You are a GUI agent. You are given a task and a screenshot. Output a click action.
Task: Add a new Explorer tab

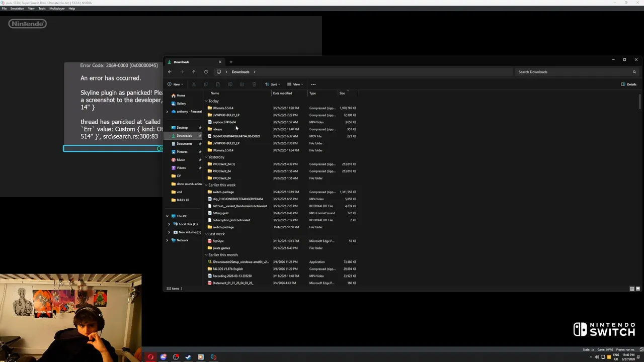coord(231,62)
